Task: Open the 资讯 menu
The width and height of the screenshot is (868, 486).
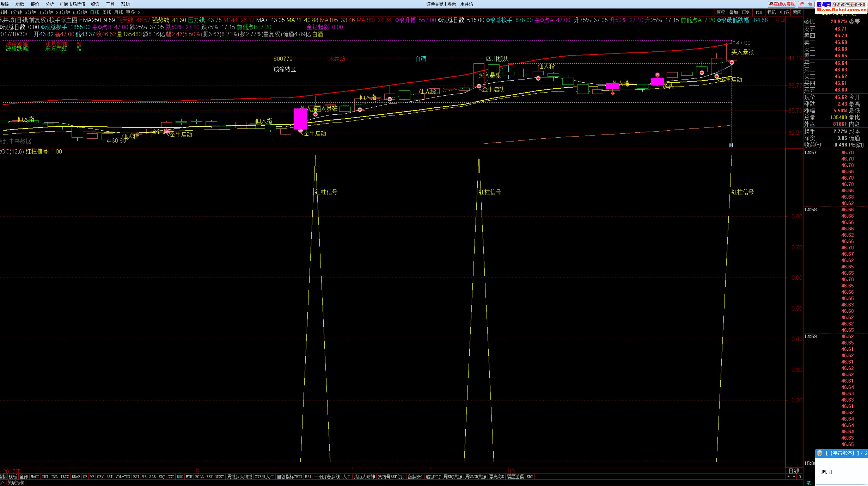Action: 95,4
